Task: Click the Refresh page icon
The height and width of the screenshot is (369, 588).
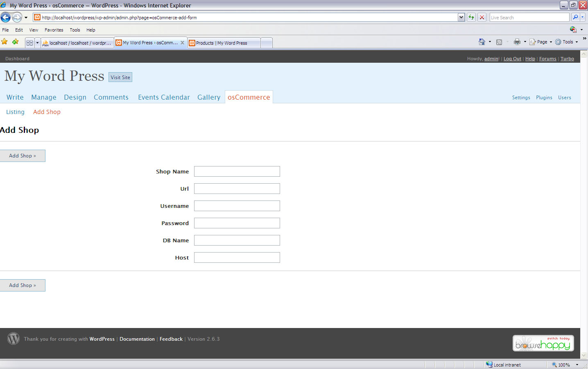Action: [x=471, y=17]
